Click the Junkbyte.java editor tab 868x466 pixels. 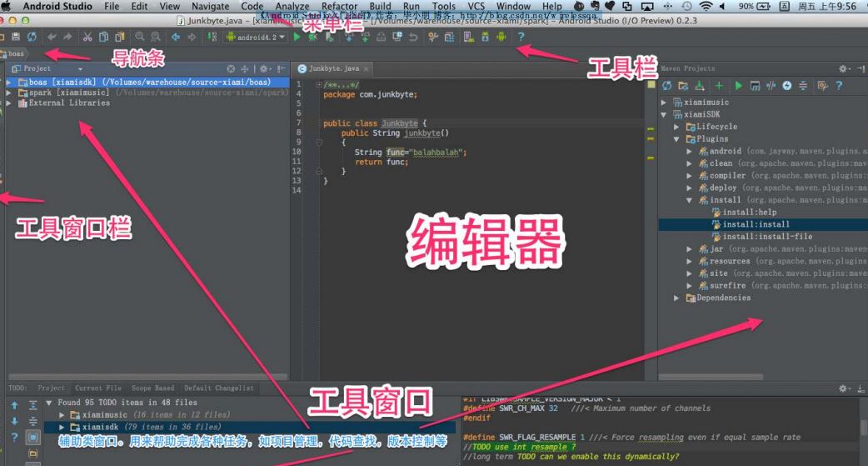[333, 68]
